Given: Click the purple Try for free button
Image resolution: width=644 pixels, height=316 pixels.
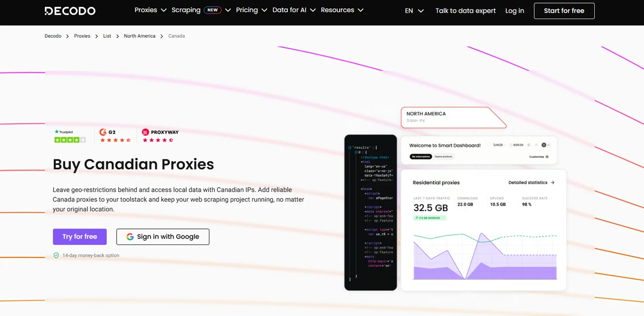Looking at the screenshot, I should tap(79, 236).
